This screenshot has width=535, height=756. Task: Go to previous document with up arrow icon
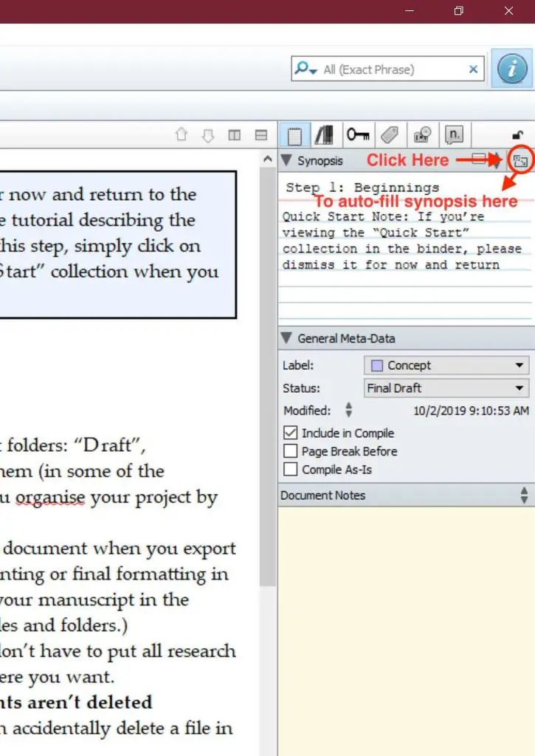tap(182, 135)
